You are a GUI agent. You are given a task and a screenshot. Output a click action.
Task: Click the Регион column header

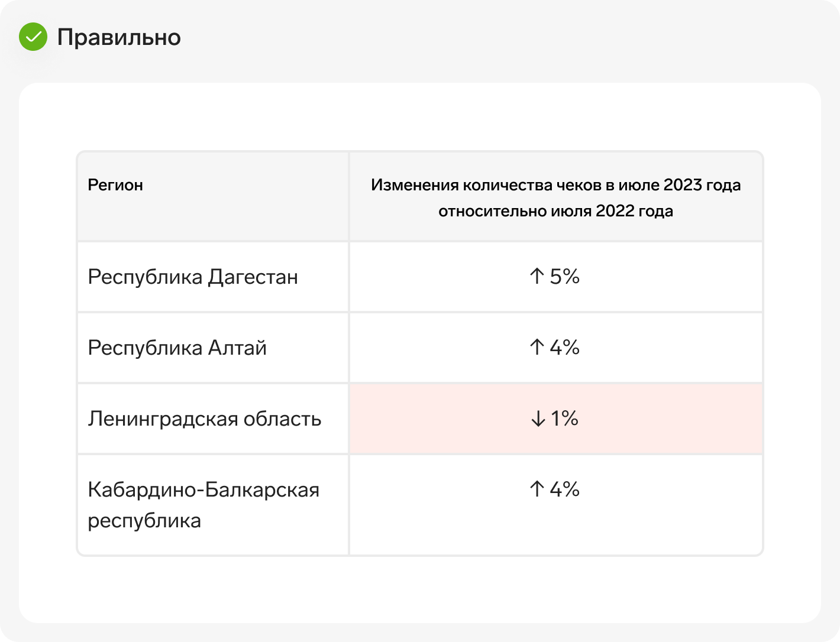[213, 196]
